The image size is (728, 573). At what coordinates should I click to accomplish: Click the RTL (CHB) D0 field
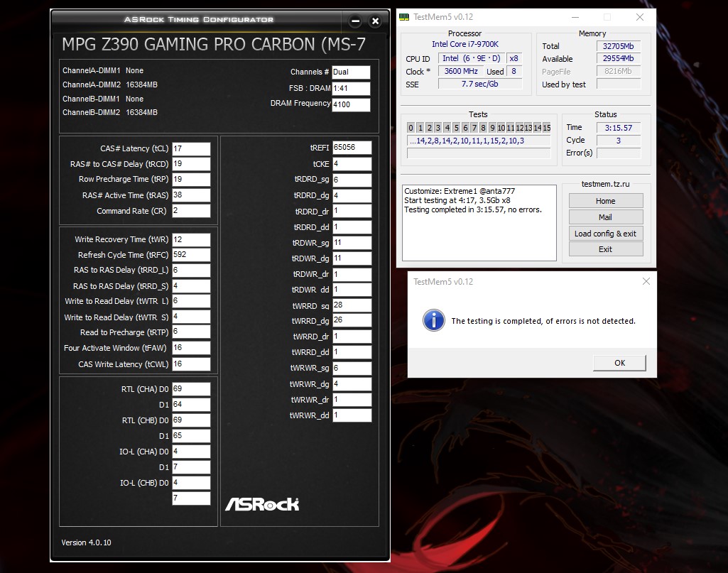(191, 420)
